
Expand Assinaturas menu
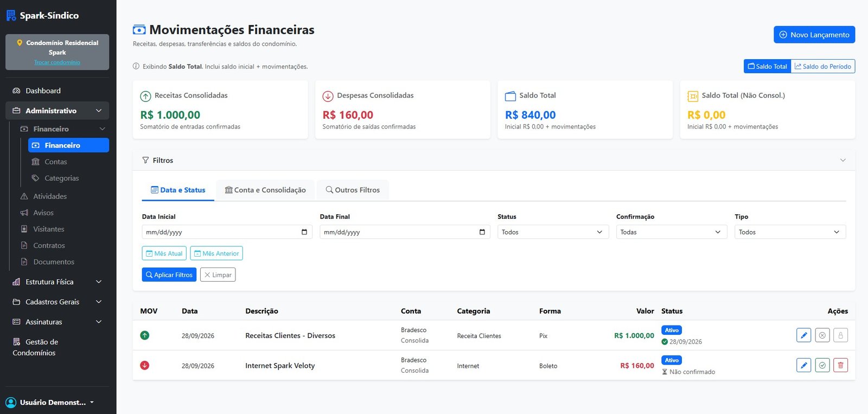click(x=58, y=322)
